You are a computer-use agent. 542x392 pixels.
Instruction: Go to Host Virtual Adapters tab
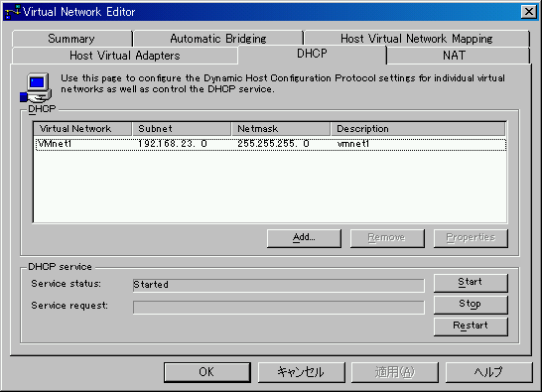coord(125,56)
